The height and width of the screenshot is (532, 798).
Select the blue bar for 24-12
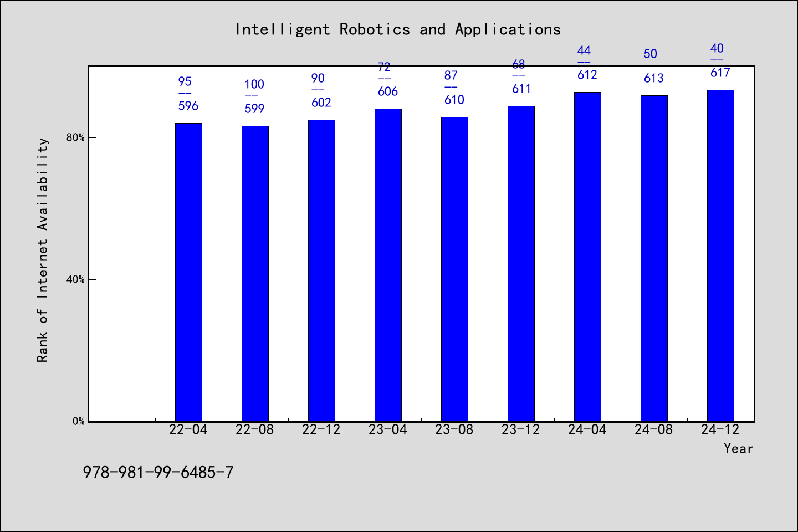720,255
